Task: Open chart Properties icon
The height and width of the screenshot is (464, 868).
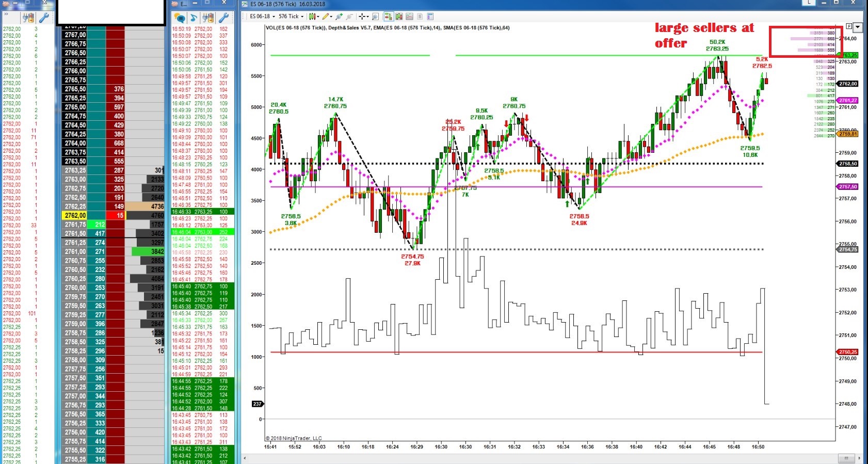Action: click(430, 17)
